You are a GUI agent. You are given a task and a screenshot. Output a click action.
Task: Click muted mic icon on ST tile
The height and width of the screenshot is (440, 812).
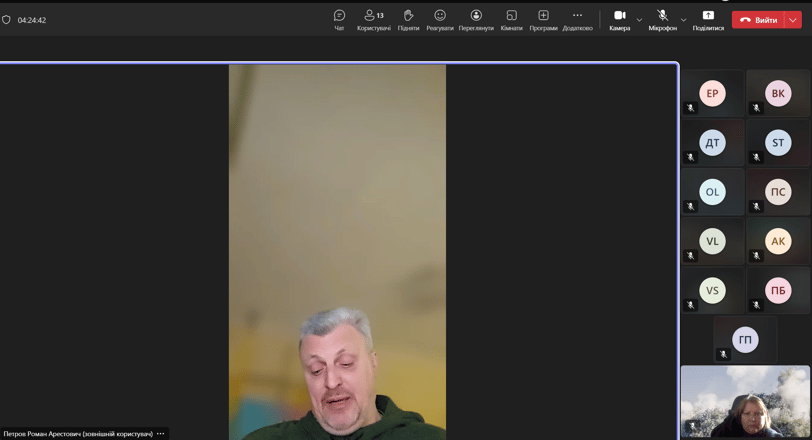(756, 157)
